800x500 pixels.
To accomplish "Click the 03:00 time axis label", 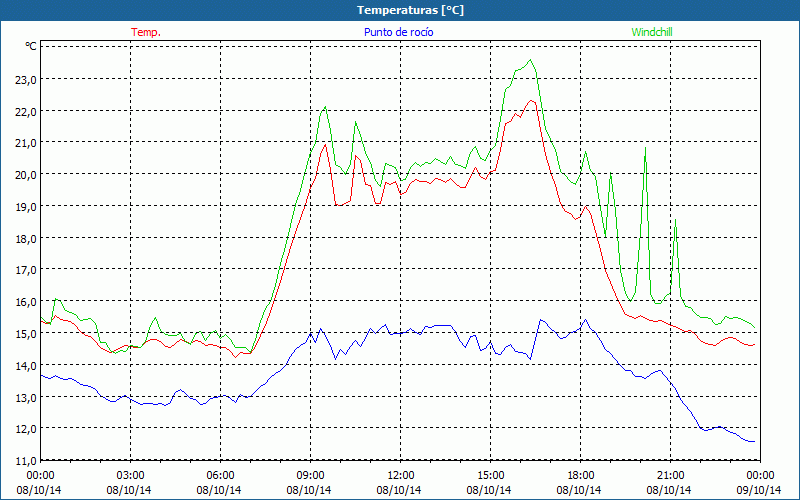I will click(x=131, y=476).
